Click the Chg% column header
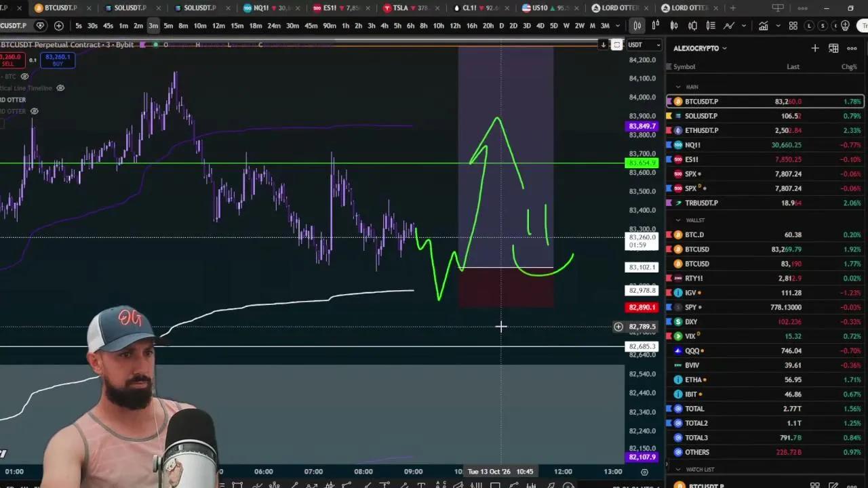 point(849,67)
